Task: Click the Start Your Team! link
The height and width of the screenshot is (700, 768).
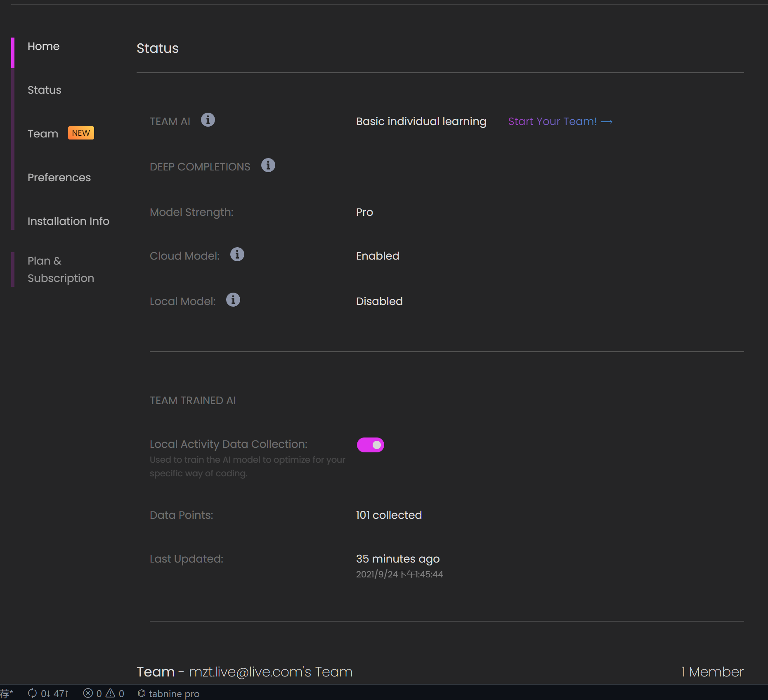Action: [x=560, y=121]
